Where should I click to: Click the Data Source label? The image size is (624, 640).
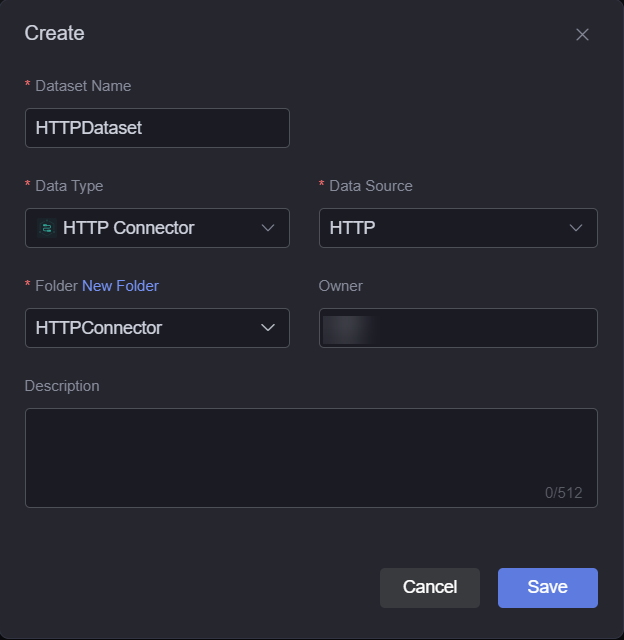click(371, 186)
